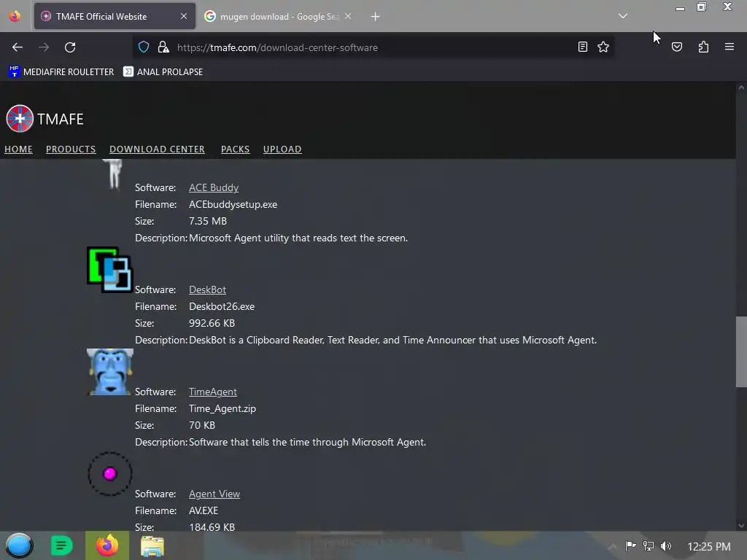The width and height of the screenshot is (747, 560).
Task: Reload the current page
Action: [x=70, y=47]
